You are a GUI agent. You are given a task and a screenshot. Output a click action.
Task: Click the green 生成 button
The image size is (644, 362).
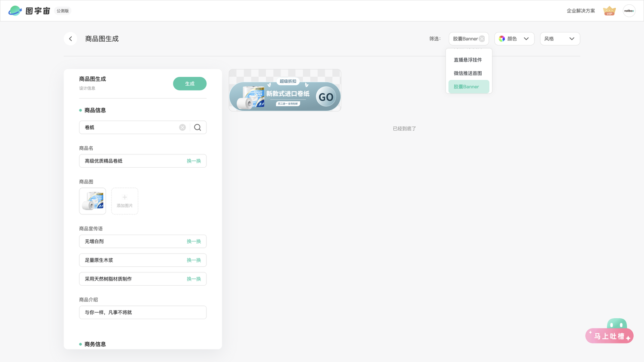click(x=190, y=84)
